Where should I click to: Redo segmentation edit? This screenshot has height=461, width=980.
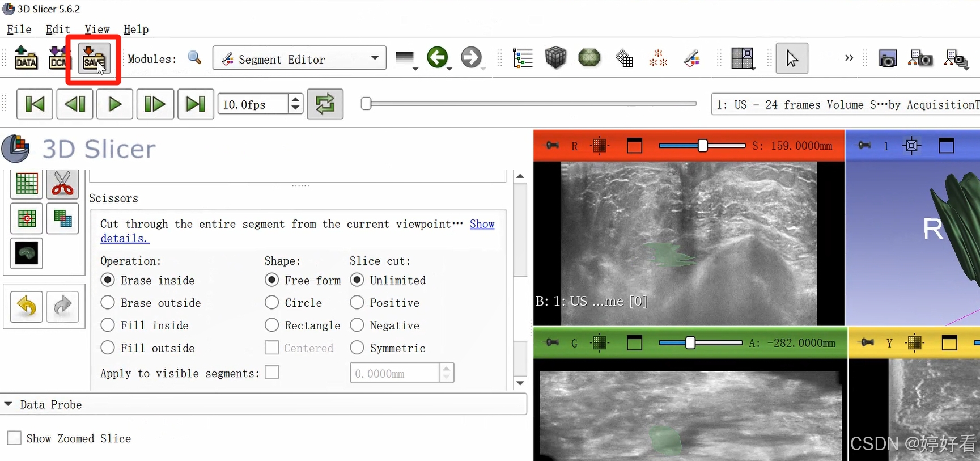coord(62,306)
